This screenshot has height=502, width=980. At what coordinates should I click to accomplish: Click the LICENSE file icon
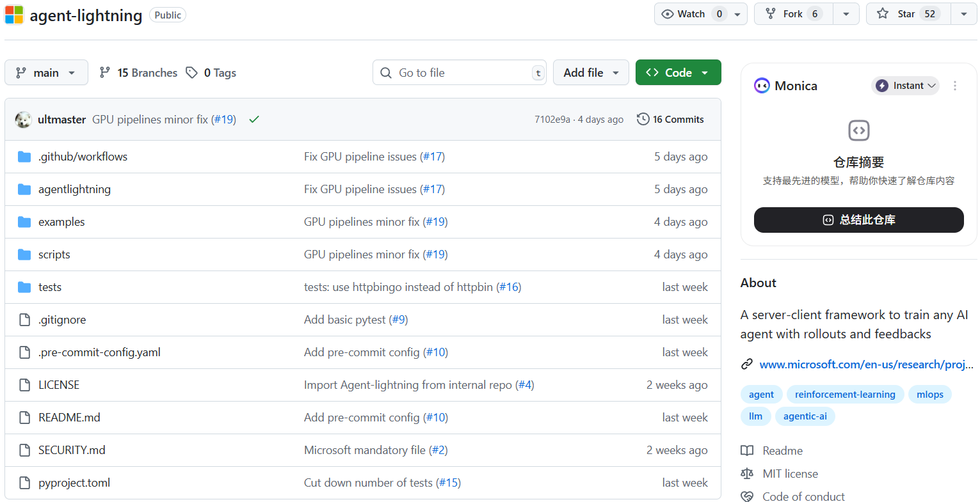click(24, 385)
